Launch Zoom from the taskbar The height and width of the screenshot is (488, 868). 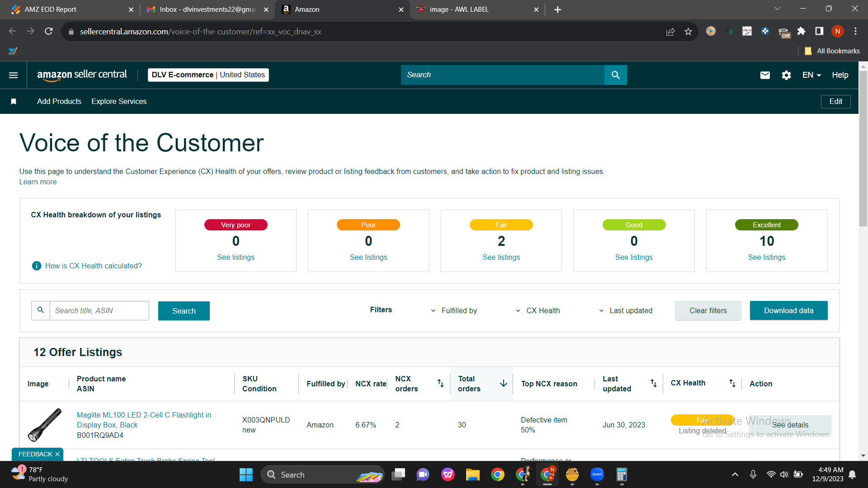(597, 474)
